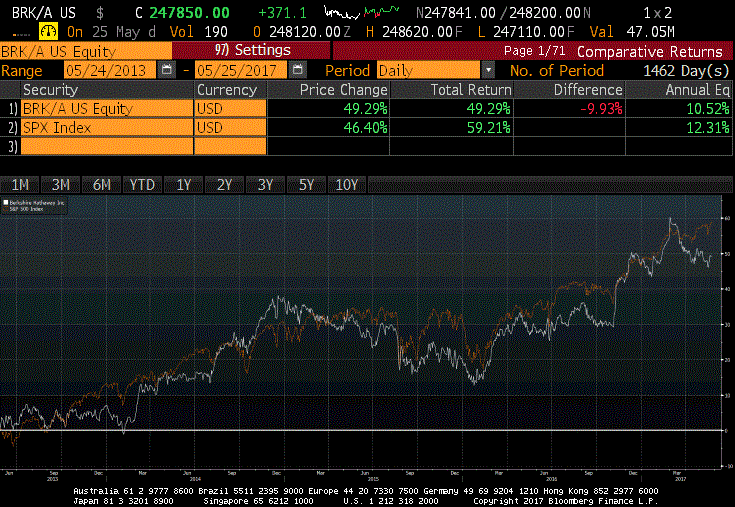
Task: Click the row number '1)' label
Action: (12, 109)
